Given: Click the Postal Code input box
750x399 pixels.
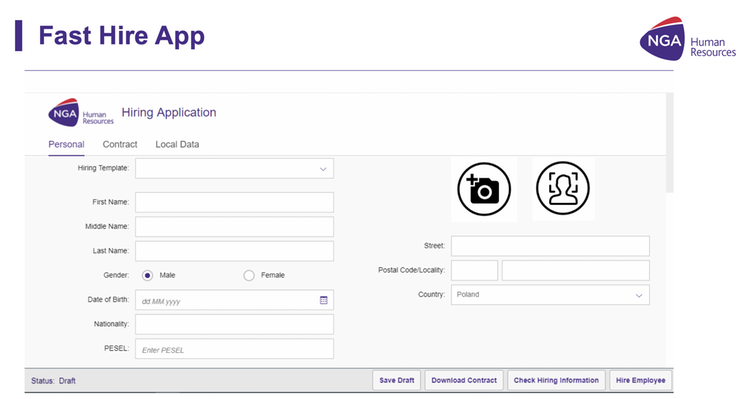Looking at the screenshot, I should (474, 270).
